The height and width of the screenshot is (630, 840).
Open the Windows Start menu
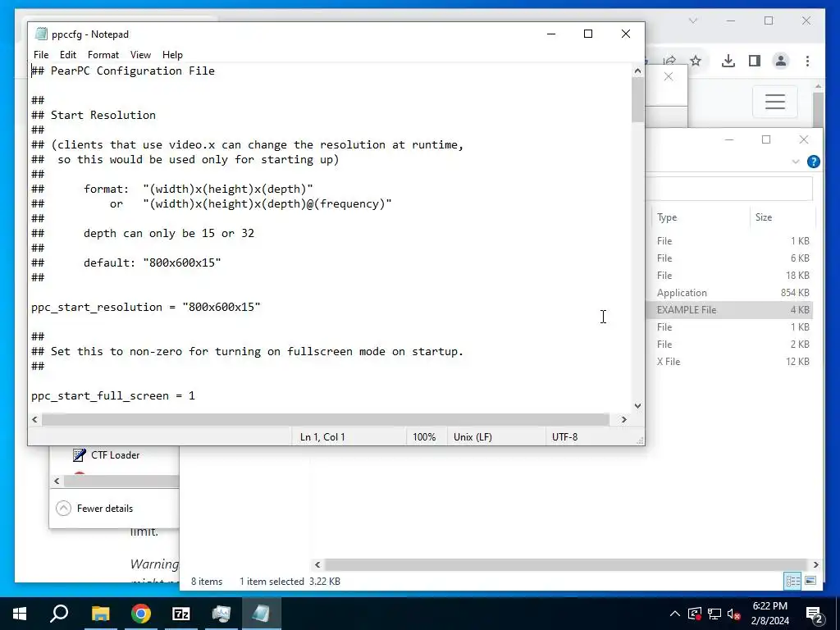20,614
